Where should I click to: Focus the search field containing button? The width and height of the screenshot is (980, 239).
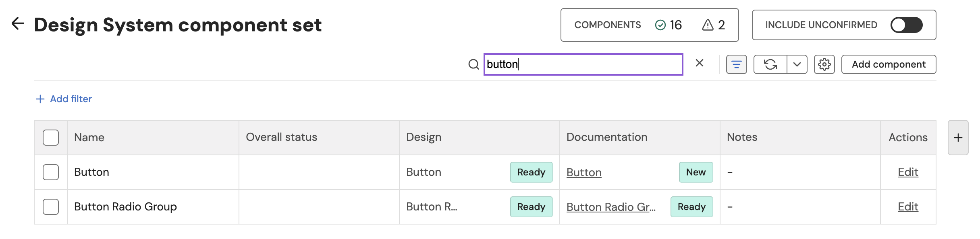point(583,64)
